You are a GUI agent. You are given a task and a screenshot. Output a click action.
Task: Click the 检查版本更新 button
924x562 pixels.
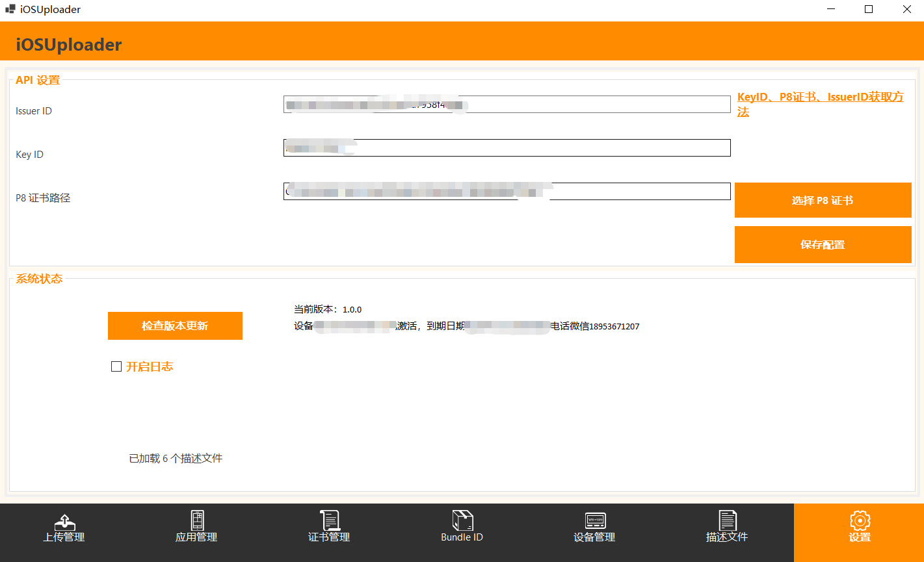coord(175,326)
